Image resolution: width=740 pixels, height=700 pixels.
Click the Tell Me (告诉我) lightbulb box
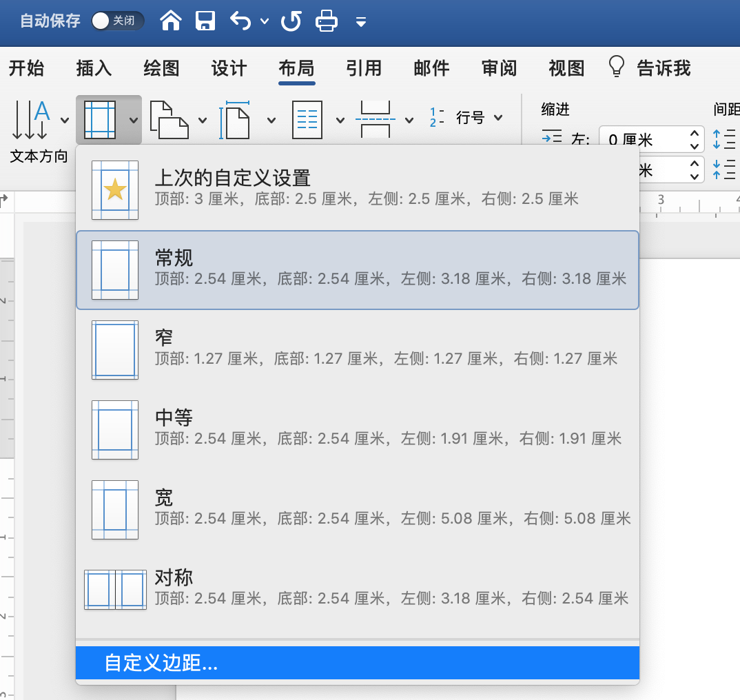[x=649, y=68]
